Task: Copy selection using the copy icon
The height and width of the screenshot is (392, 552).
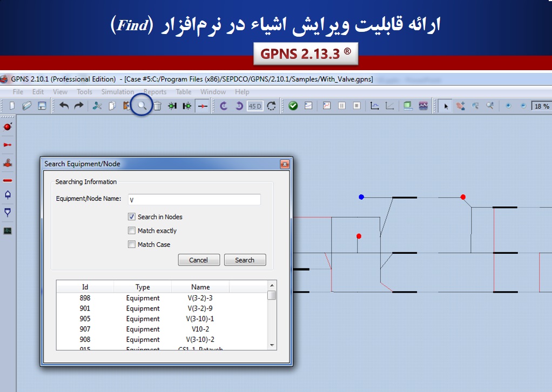Action: 112,106
